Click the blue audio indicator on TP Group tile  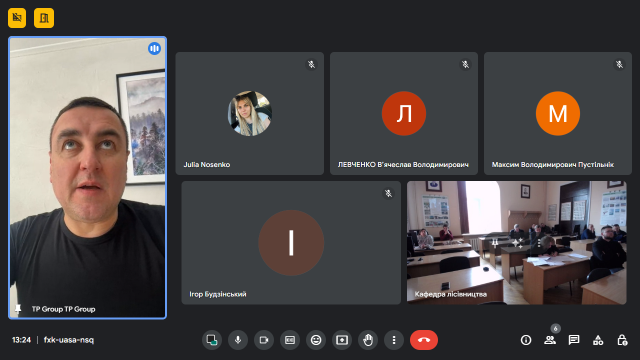pyautogui.click(x=154, y=49)
